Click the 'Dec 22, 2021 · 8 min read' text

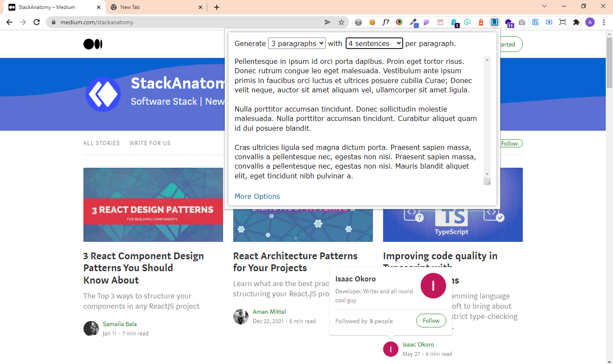coord(284,321)
